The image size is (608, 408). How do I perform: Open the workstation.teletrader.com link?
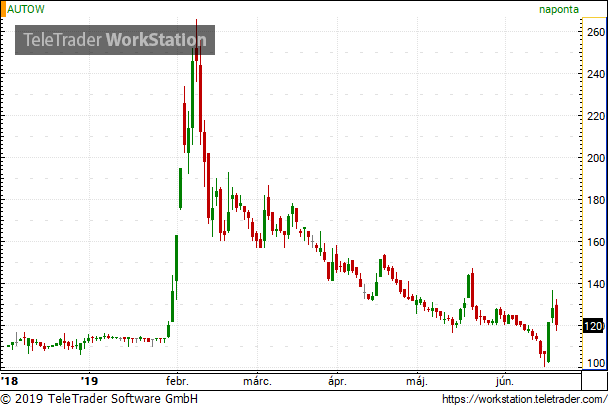pos(525,399)
